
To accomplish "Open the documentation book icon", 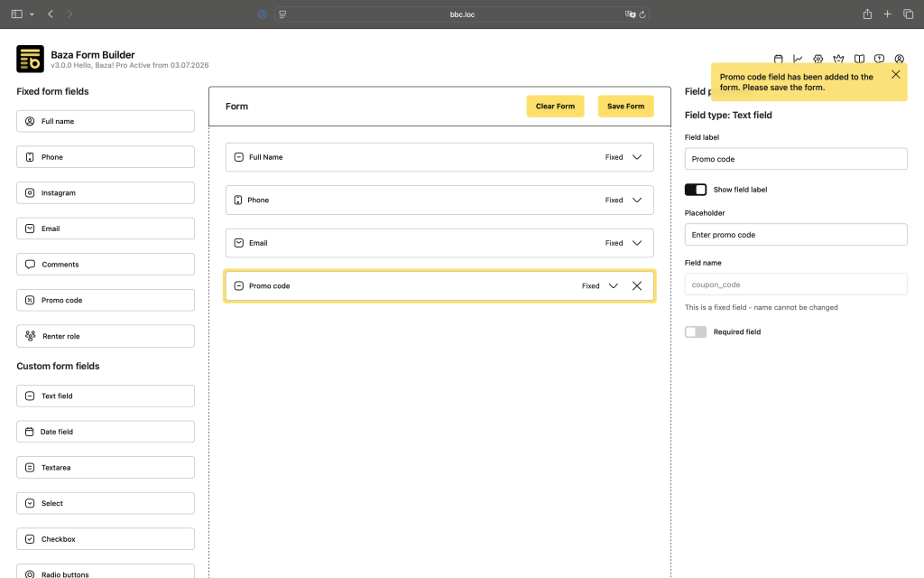I will click(859, 59).
